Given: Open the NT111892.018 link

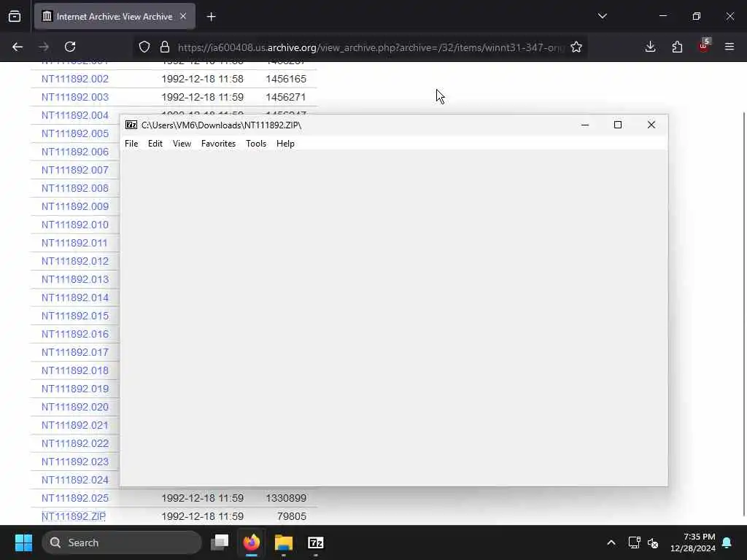Looking at the screenshot, I should point(75,370).
